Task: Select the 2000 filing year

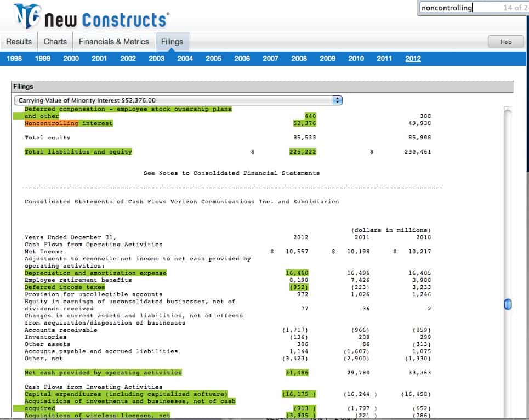Action: 71,59
